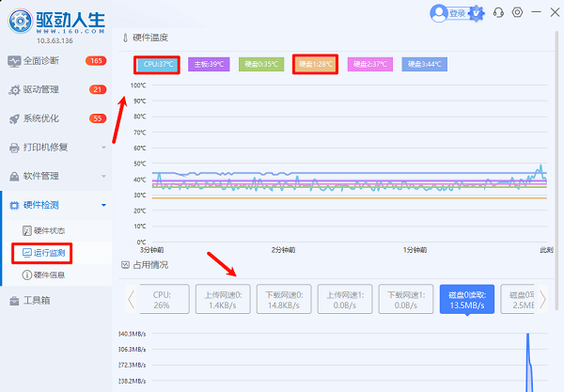Expand the 软件管理 dropdown arrow
564x392 pixels.
[103, 176]
